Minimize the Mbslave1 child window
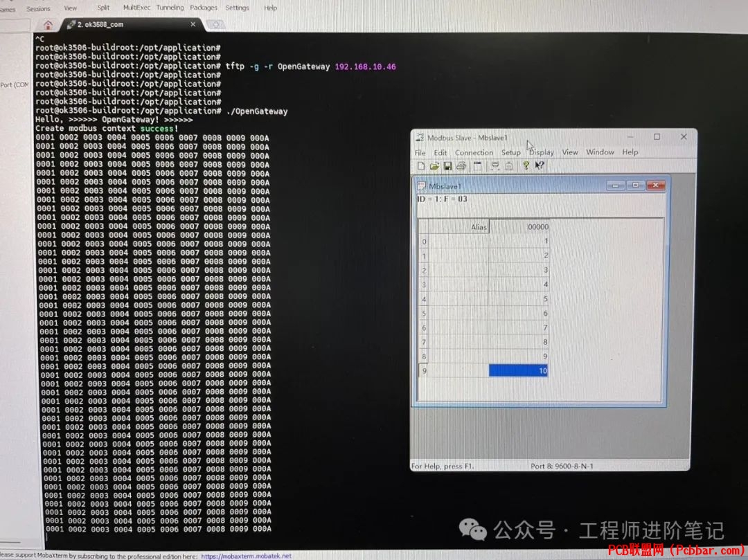Viewport: 748px width, 560px height. coord(616,185)
